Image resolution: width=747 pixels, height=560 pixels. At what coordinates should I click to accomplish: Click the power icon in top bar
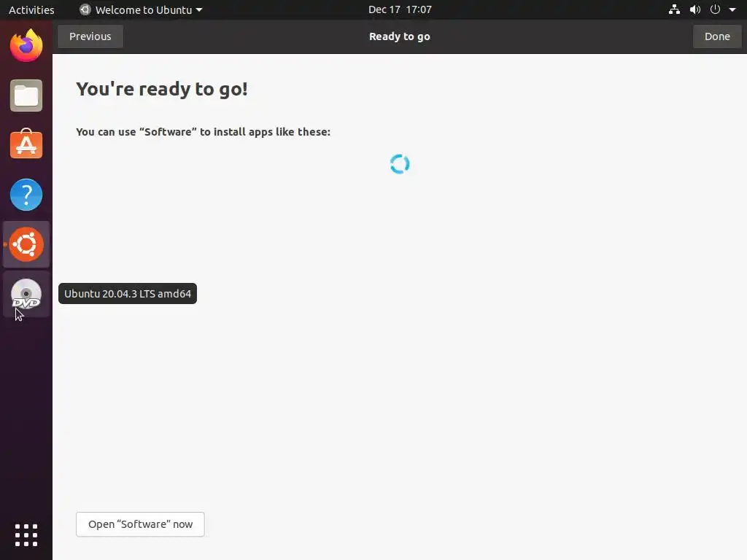[715, 9]
